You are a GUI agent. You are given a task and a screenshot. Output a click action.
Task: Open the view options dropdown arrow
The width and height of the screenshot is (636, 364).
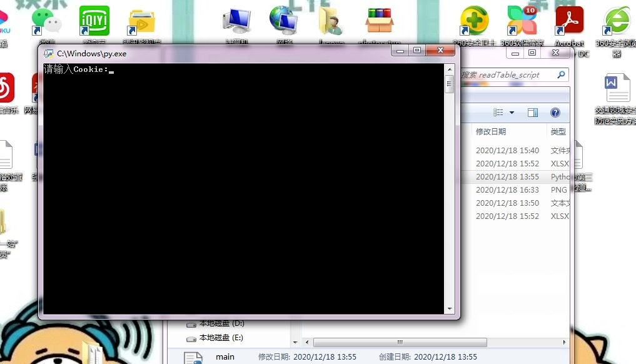coord(512,113)
